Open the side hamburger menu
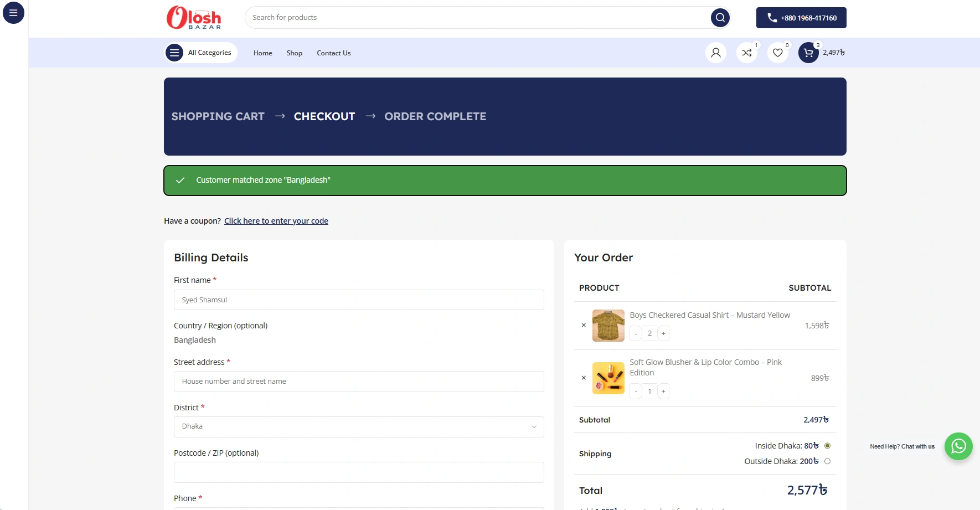The width and height of the screenshot is (980, 510). (x=13, y=13)
